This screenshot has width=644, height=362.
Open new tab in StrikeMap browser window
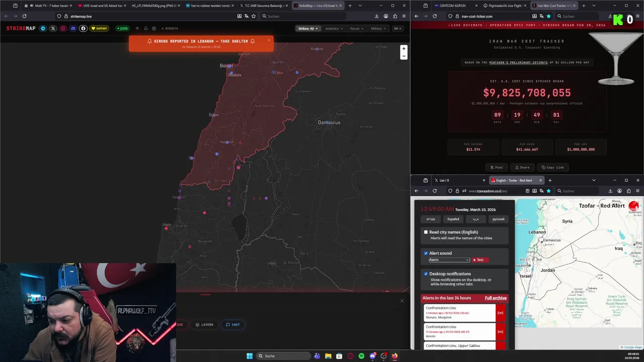click(x=350, y=6)
